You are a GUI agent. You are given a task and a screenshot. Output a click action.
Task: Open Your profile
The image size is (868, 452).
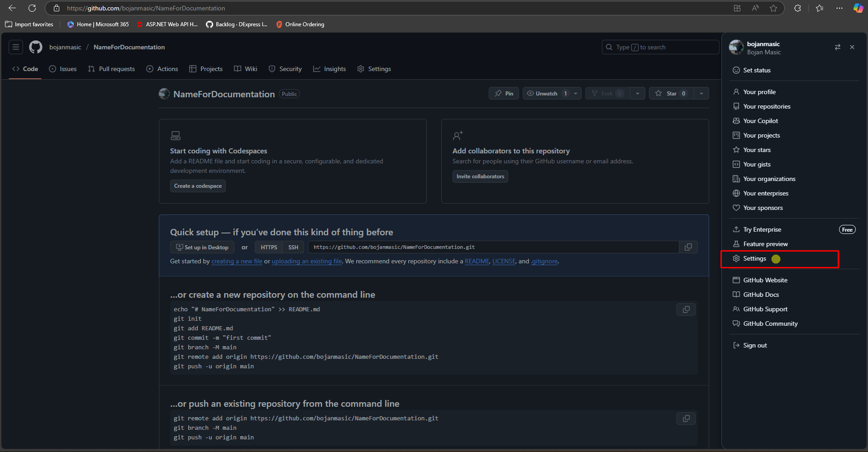click(794, 92)
